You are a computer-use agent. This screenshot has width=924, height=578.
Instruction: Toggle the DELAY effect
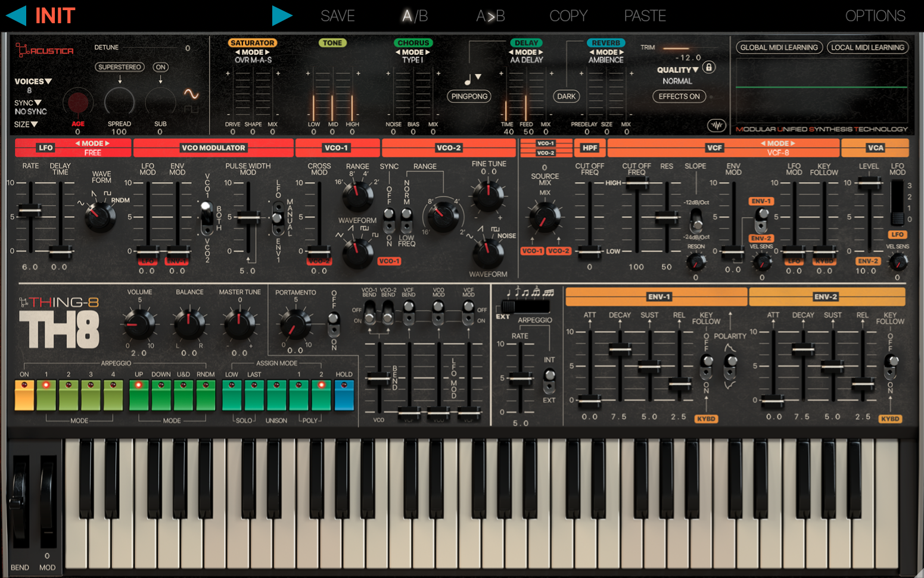(526, 43)
